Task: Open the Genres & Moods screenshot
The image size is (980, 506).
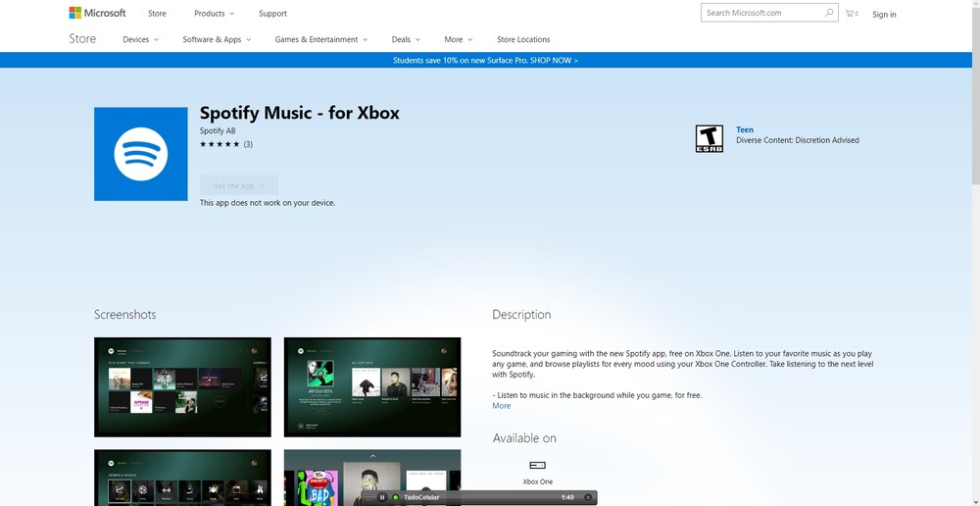Action: pyautogui.click(x=182, y=478)
